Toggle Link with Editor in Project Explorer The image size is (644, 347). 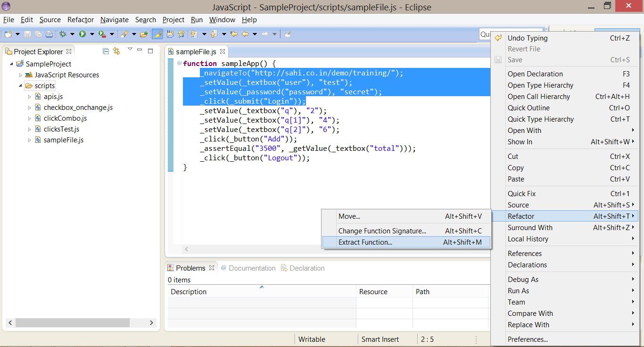(116, 51)
